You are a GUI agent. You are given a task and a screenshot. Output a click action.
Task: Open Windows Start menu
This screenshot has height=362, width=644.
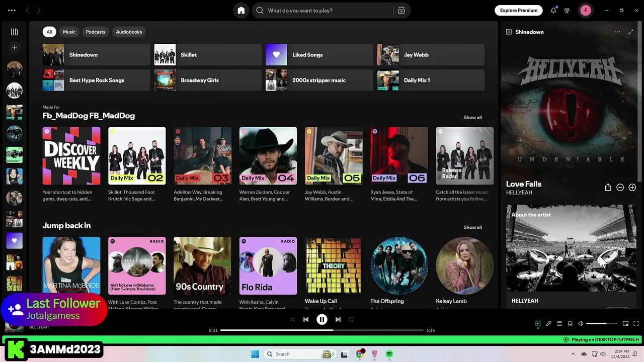(255, 354)
